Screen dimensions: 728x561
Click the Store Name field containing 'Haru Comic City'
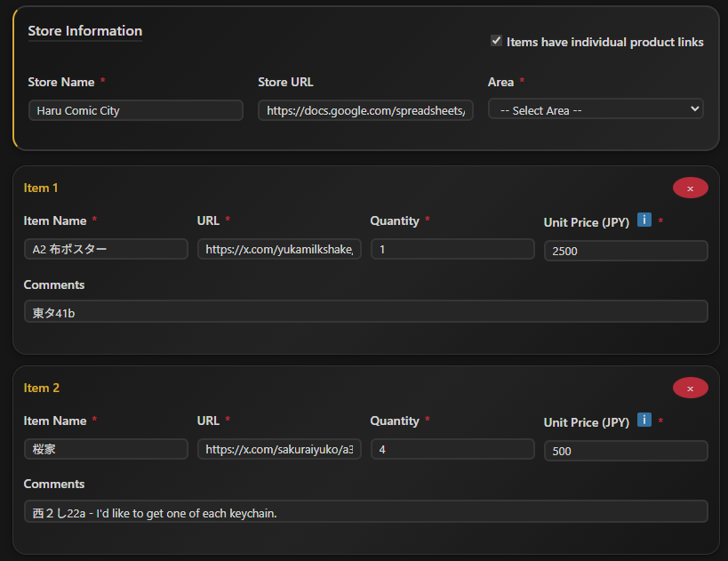pos(135,109)
